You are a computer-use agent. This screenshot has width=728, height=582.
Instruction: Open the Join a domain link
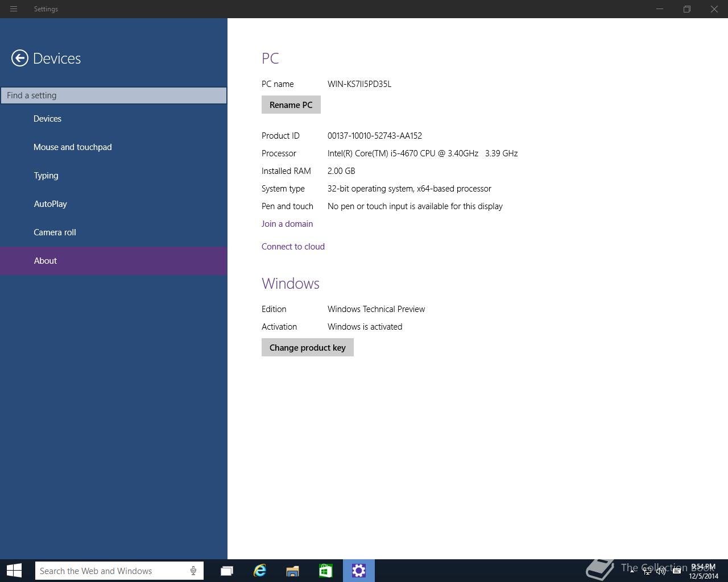pyautogui.click(x=287, y=224)
